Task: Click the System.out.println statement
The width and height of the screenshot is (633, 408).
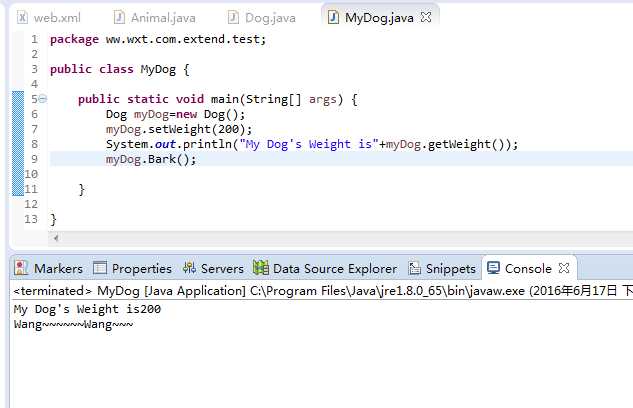Action: (312, 144)
